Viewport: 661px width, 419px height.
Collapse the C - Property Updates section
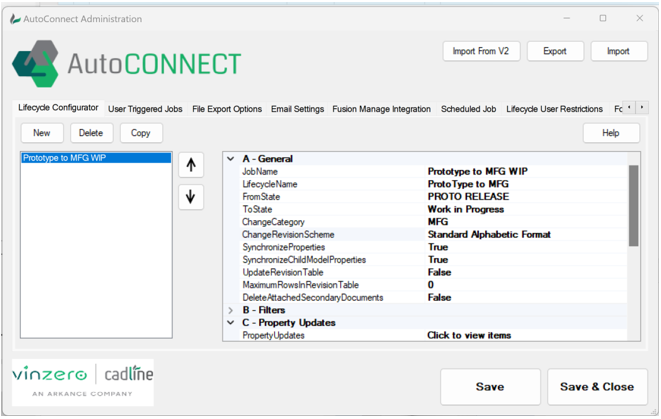tap(231, 323)
